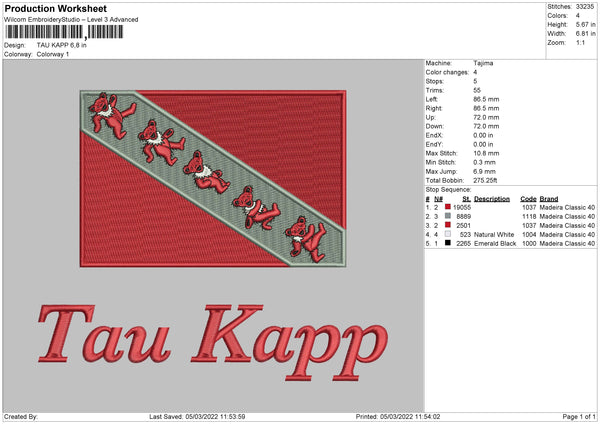Click the 'St.' column header

click(466, 199)
